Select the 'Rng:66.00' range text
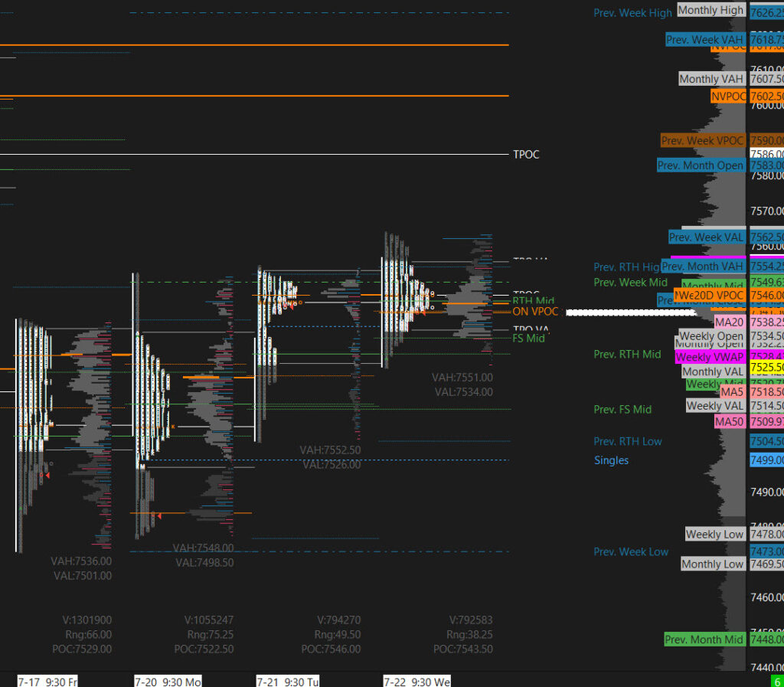This screenshot has height=687, width=784. [x=89, y=635]
